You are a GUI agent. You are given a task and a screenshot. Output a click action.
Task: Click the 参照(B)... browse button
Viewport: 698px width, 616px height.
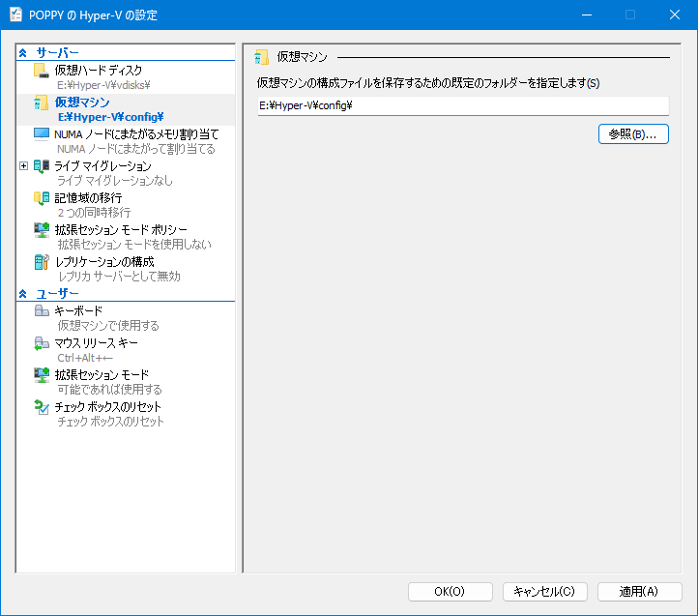click(633, 134)
